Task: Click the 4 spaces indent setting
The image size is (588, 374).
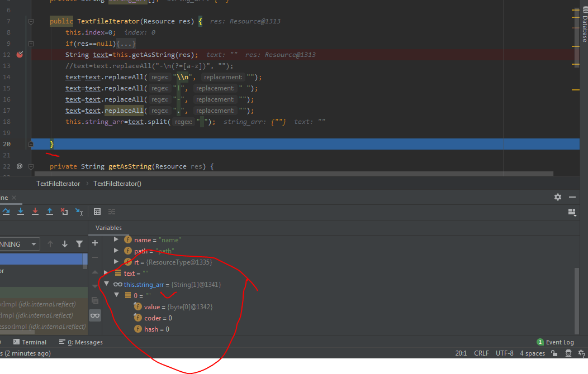Action: [532, 353]
